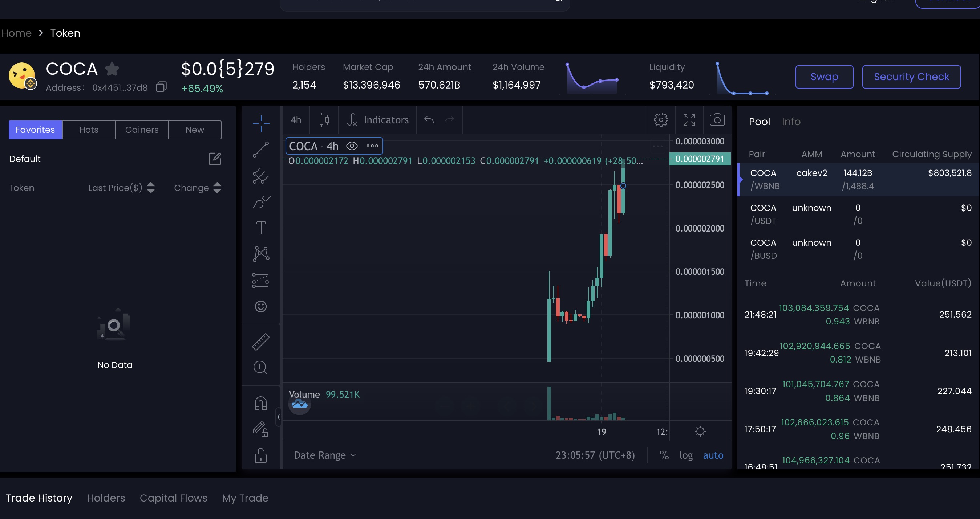The image size is (980, 519).
Task: Open the chart ruler measure tool
Action: tap(260, 342)
